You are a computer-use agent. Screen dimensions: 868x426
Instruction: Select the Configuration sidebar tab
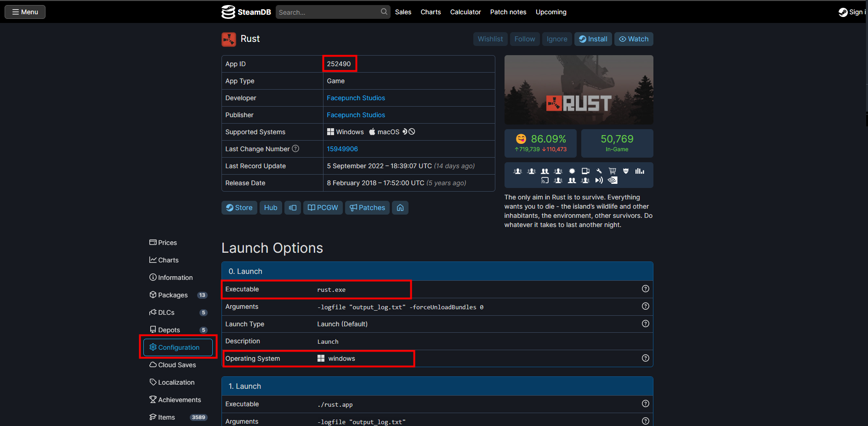[x=178, y=347]
